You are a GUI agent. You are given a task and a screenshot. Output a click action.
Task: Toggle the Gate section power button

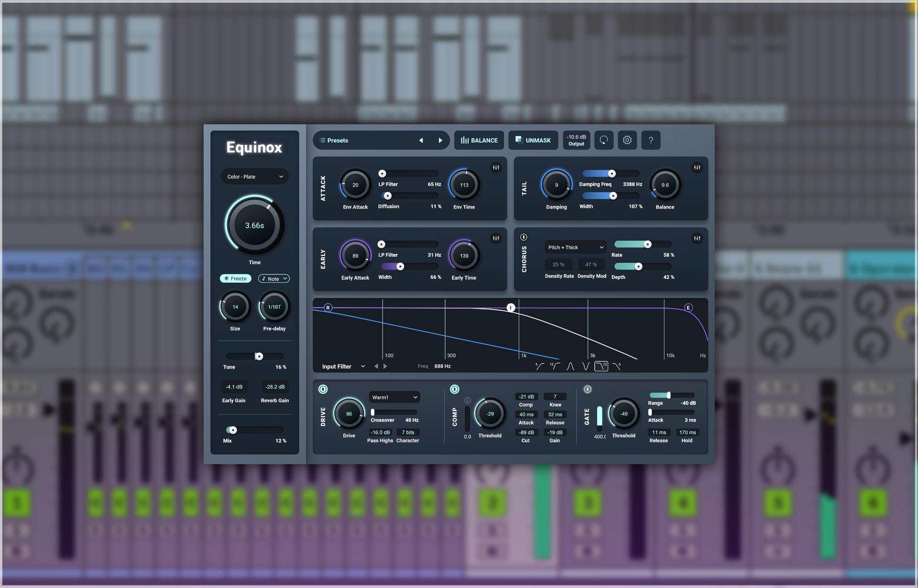point(588,389)
